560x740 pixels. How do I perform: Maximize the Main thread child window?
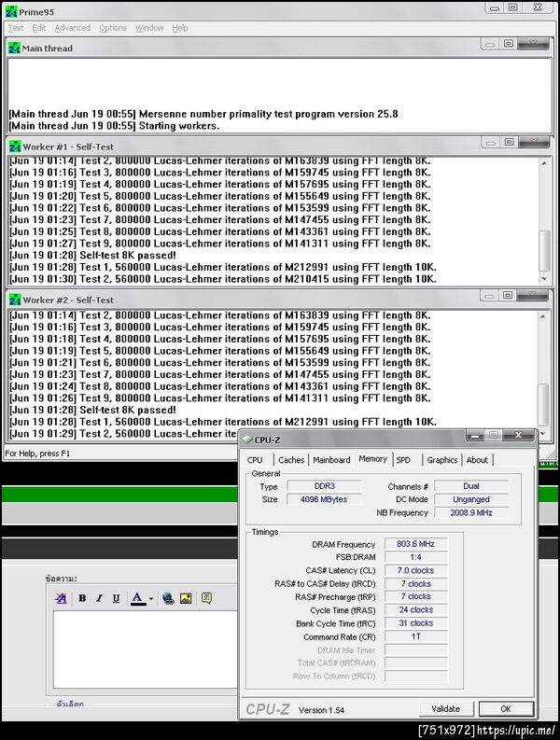click(508, 44)
